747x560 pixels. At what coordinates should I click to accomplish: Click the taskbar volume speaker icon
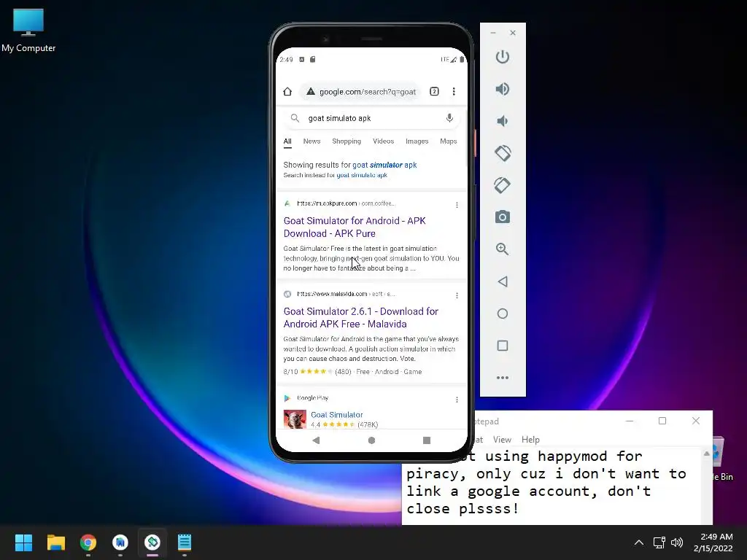[x=677, y=542]
